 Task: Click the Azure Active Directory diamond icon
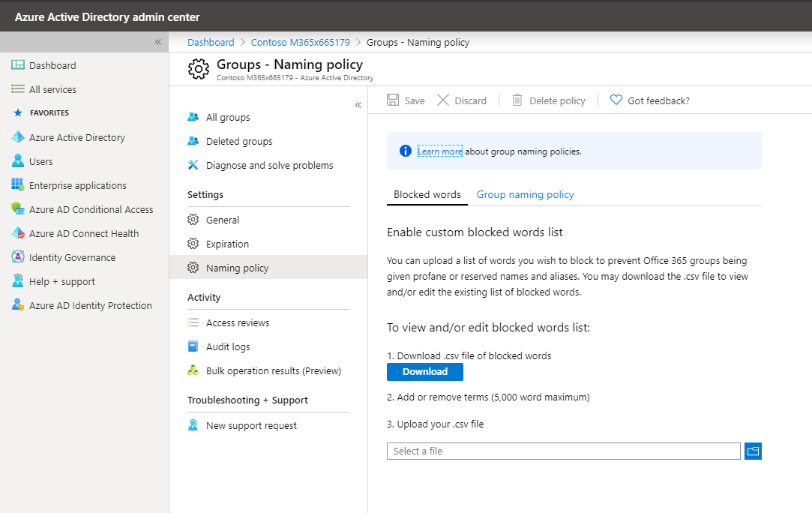click(18, 137)
